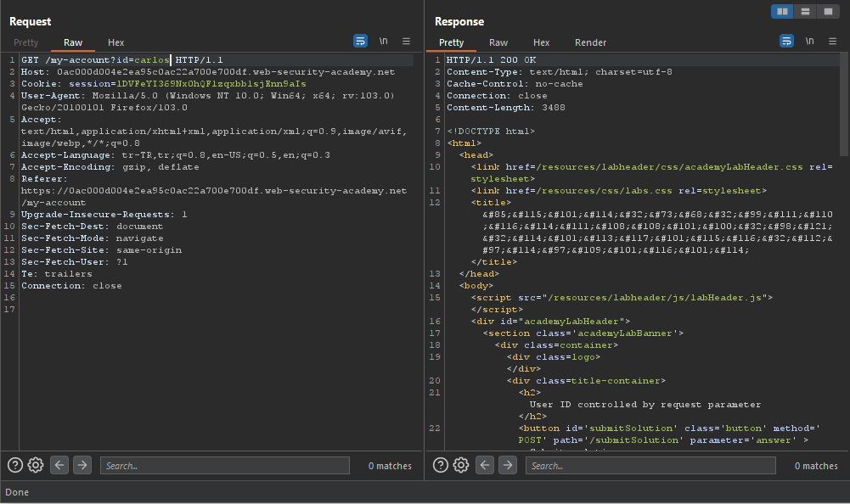
Task: Select side-by-side layout view icon
Action: click(782, 11)
